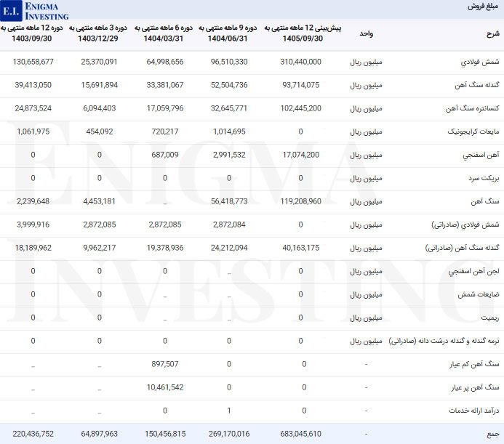504x444 pixels.
Task: Click value 24,873,524
Action: 33,108
